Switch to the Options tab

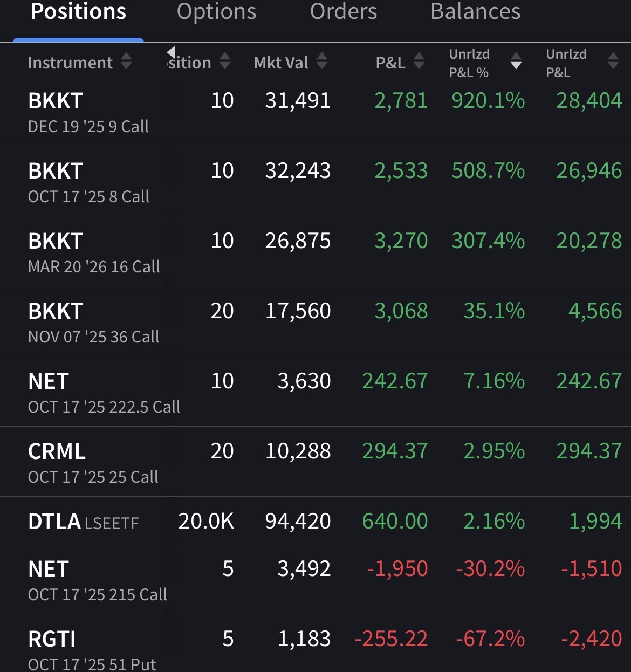tap(216, 12)
